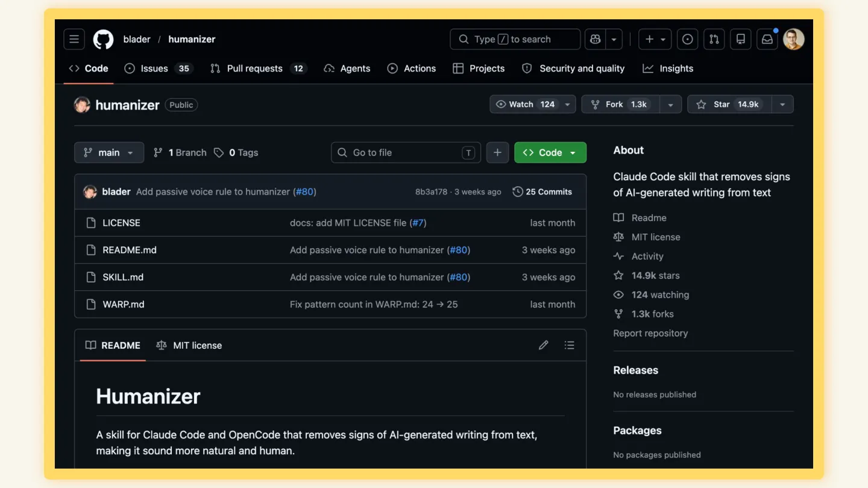868x488 pixels.
Task: Switch to the Issues tab
Action: [157, 69]
